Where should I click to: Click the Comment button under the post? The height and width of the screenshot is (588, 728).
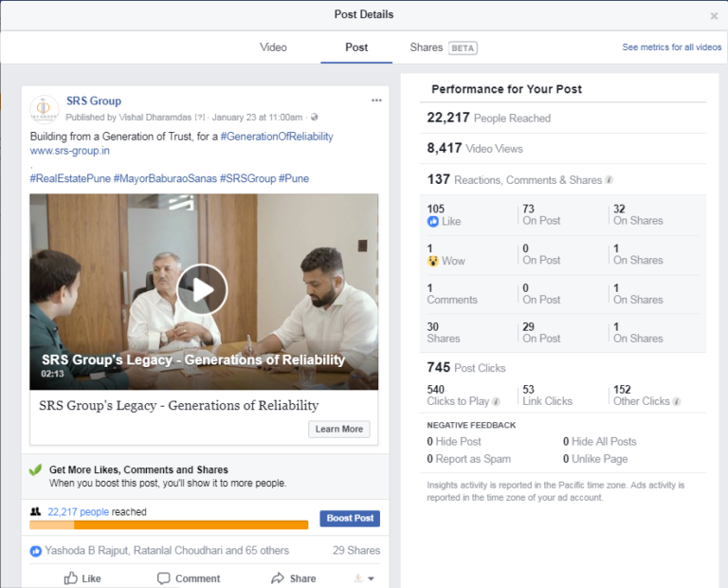click(x=189, y=579)
